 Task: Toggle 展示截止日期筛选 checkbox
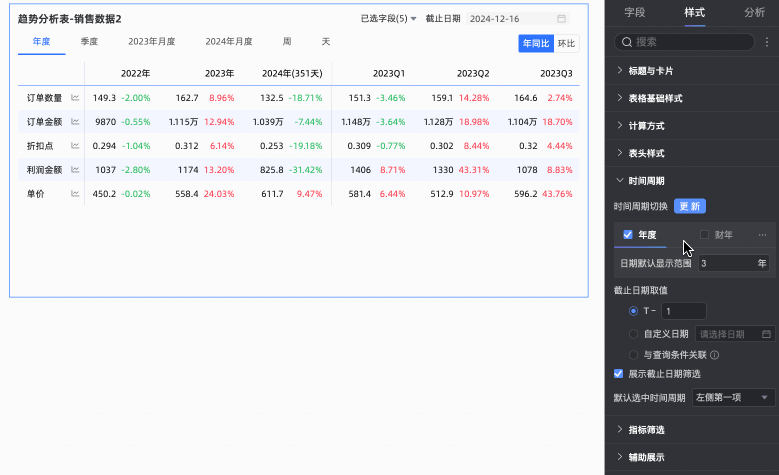pyautogui.click(x=619, y=374)
